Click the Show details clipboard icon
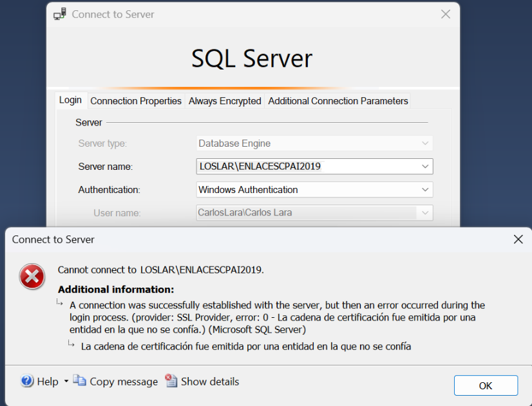The image size is (532, 406). [171, 380]
